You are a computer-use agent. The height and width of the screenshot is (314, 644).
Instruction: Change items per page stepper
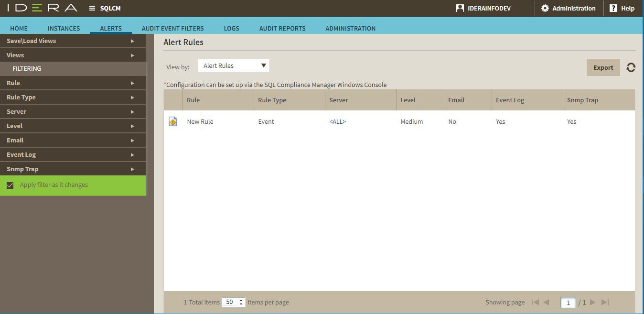(241, 302)
